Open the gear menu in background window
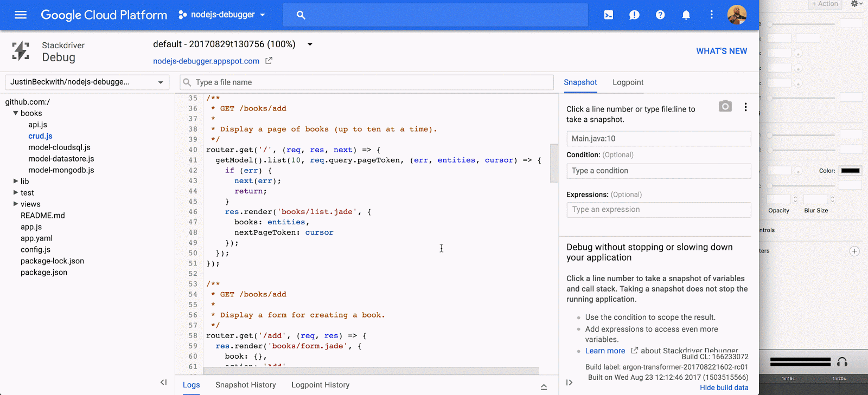 click(x=856, y=4)
